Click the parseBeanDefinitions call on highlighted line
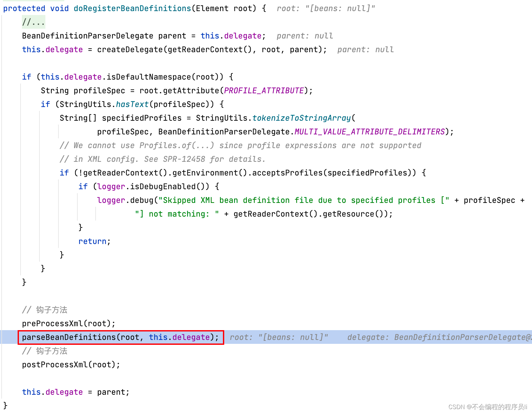Viewport: 532px width, 413px height. [120, 337]
